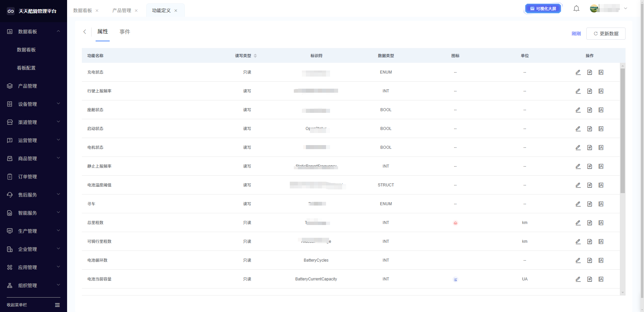Sort the table by 读写类型 column

(255, 56)
